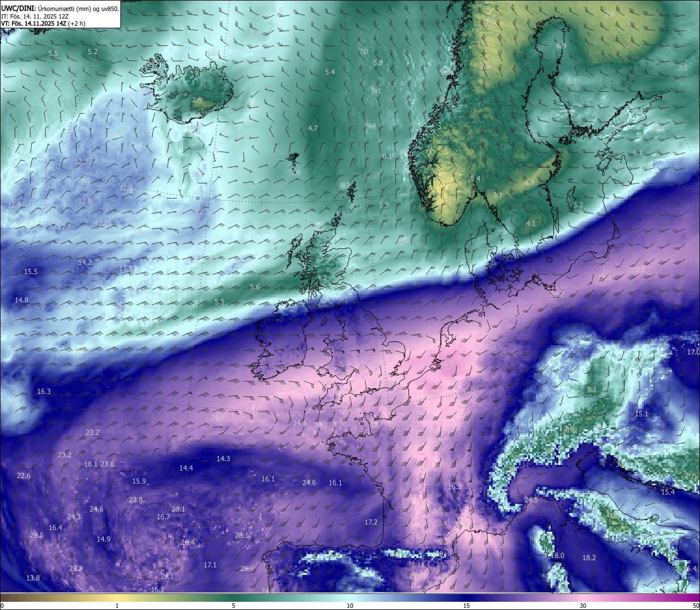The image size is (700, 610).
Task: Click the 14.9 value on the map
Action: coord(103,539)
